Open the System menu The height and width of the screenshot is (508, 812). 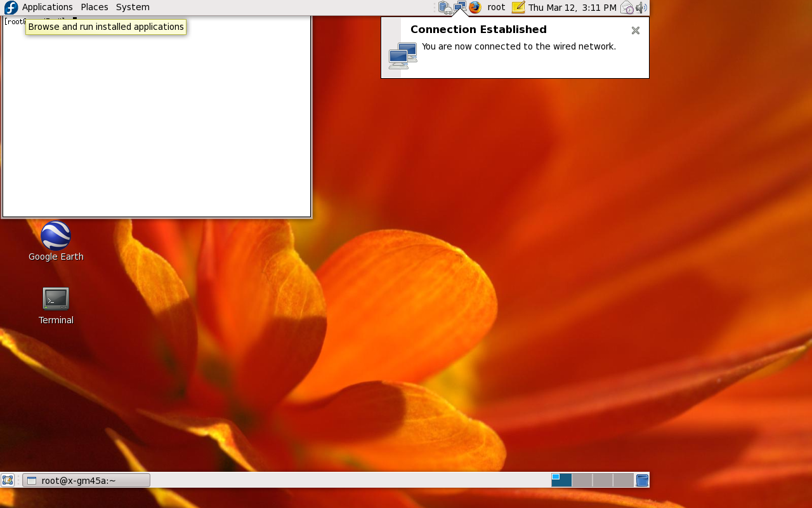tap(133, 7)
